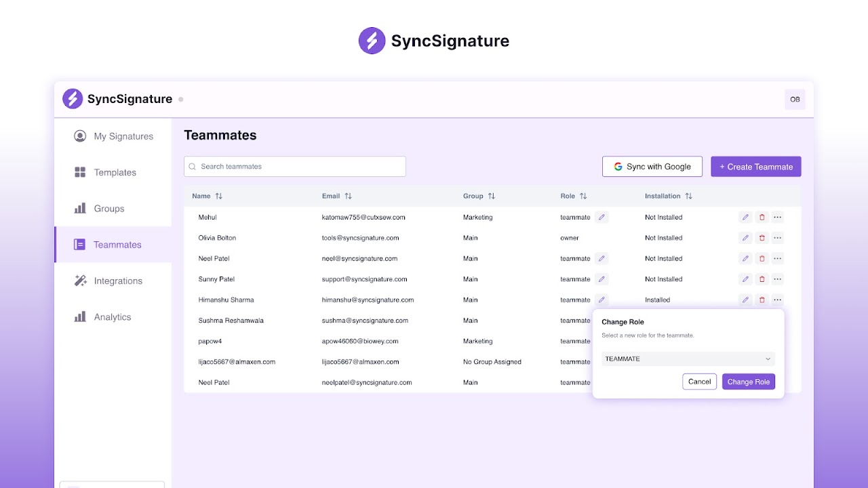Screen dimensions: 868x488
Task: Click email tools@syncsignature.com
Action: [360, 238]
